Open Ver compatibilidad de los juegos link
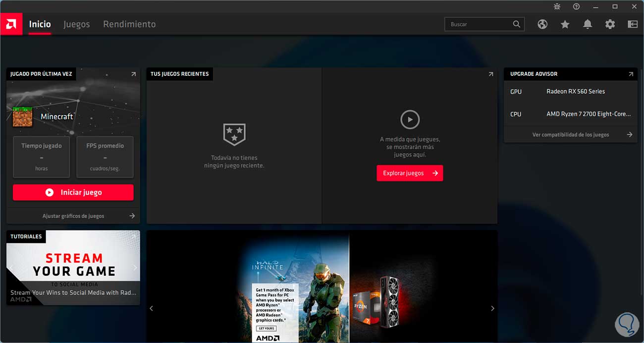Viewport: 644px width, 343px height. [571, 134]
